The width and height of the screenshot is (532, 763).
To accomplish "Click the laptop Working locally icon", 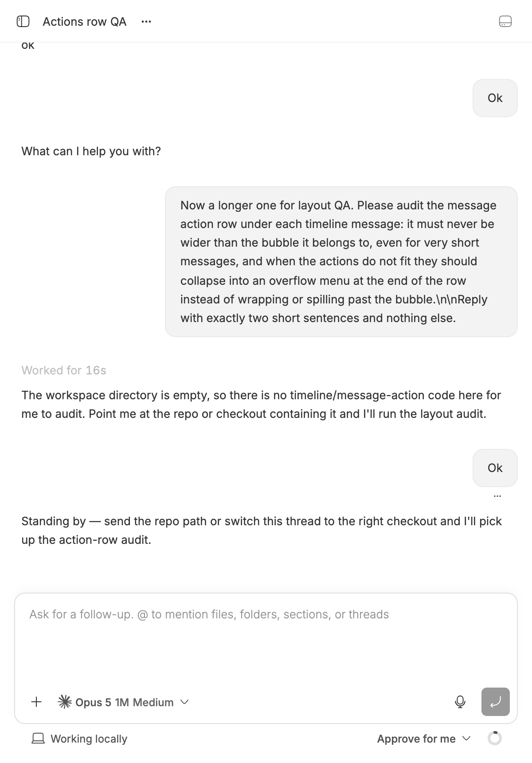I will (x=38, y=739).
